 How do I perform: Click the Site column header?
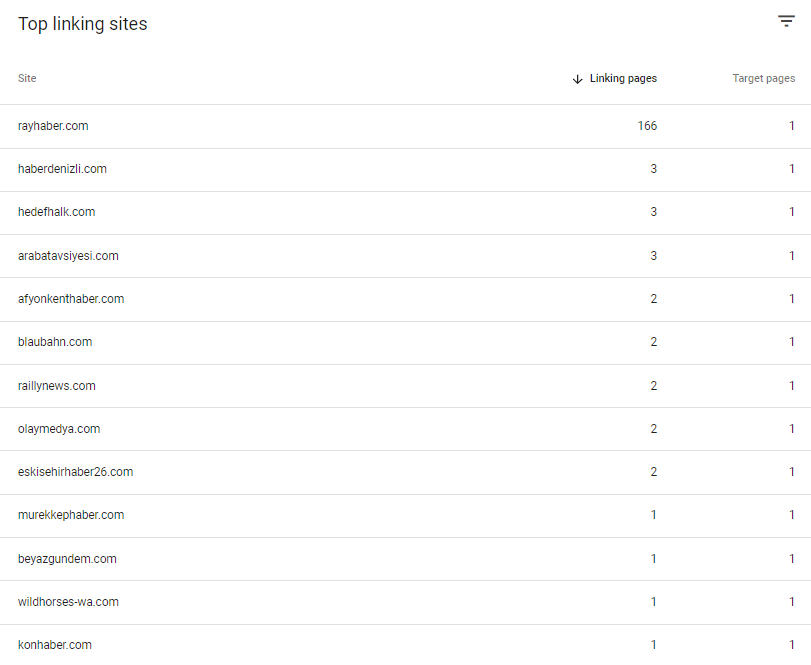pyautogui.click(x=27, y=78)
